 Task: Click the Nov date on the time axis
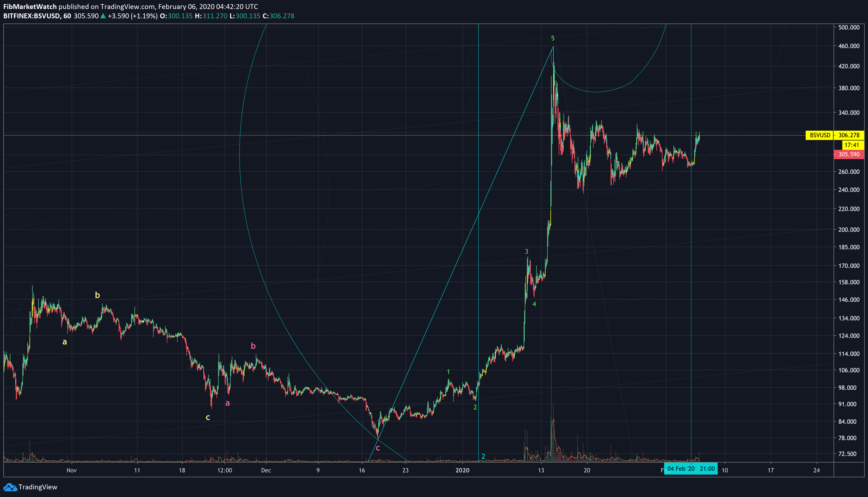tap(72, 470)
